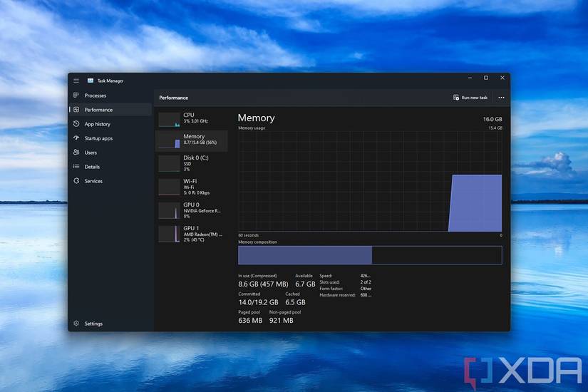This screenshot has width=588, height=392.
Task: Click the Users people icon
Action: click(x=76, y=153)
